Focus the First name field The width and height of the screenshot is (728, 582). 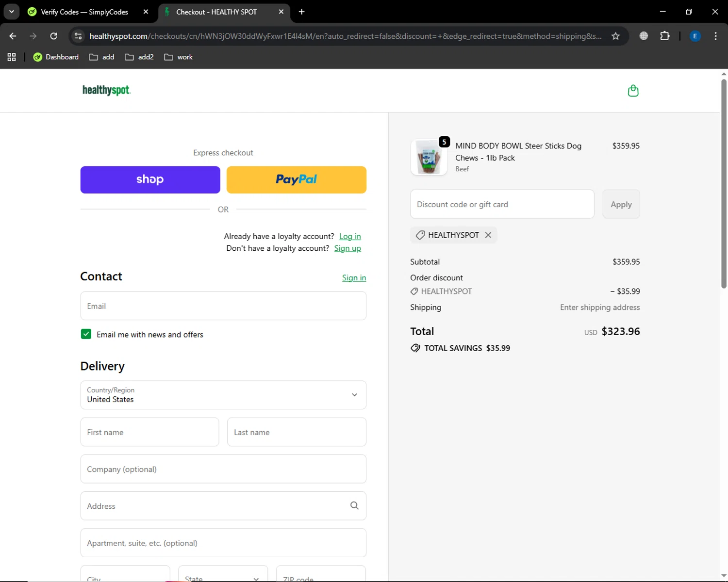tap(149, 432)
